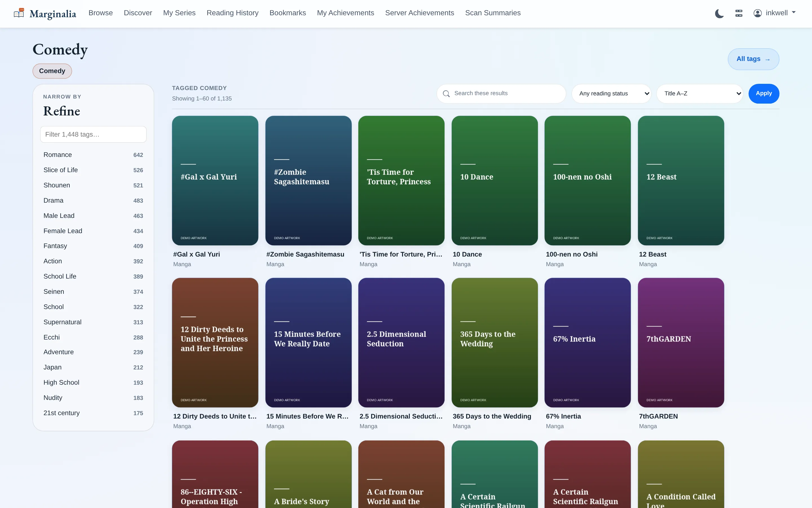Narrow by the Japan tag
The image size is (812, 508).
click(x=93, y=367)
